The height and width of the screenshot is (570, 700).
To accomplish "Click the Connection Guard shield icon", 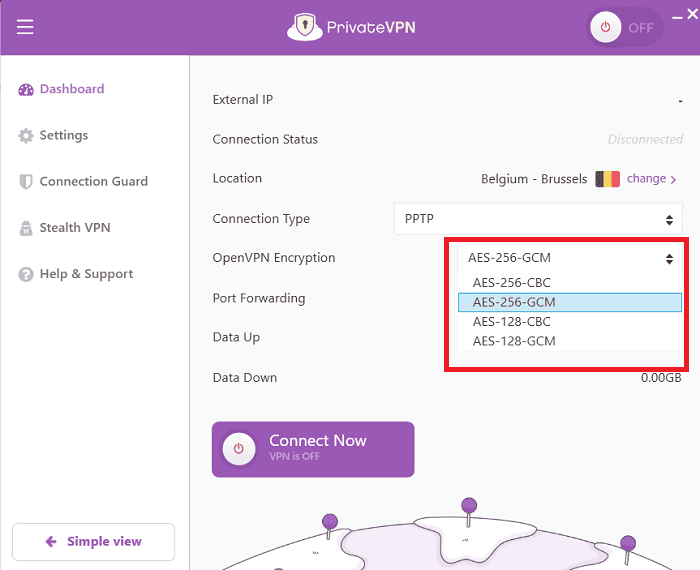I will point(26,182).
